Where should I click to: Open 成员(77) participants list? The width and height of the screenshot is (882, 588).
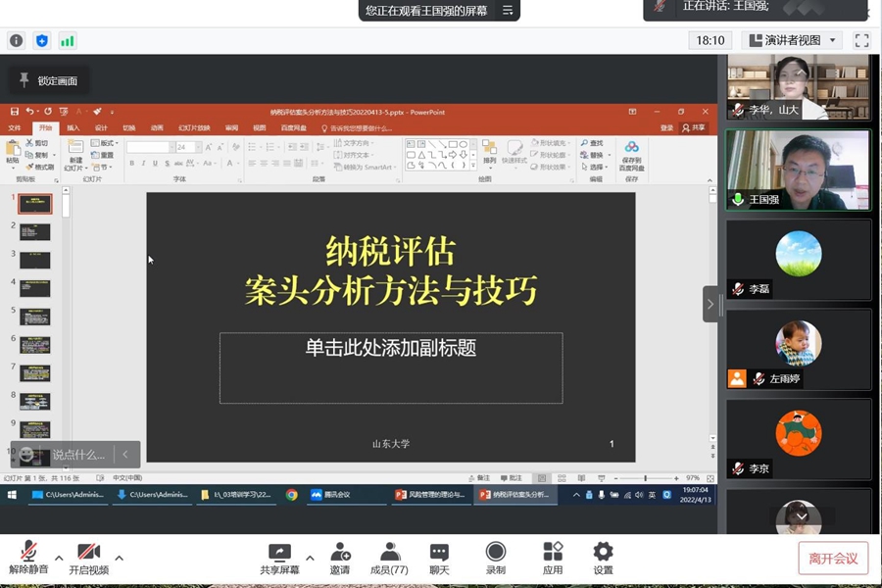pyautogui.click(x=389, y=553)
